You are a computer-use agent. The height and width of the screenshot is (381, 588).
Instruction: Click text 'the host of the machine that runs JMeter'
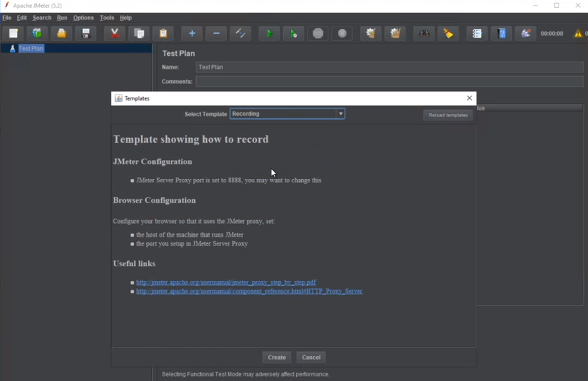pos(190,235)
